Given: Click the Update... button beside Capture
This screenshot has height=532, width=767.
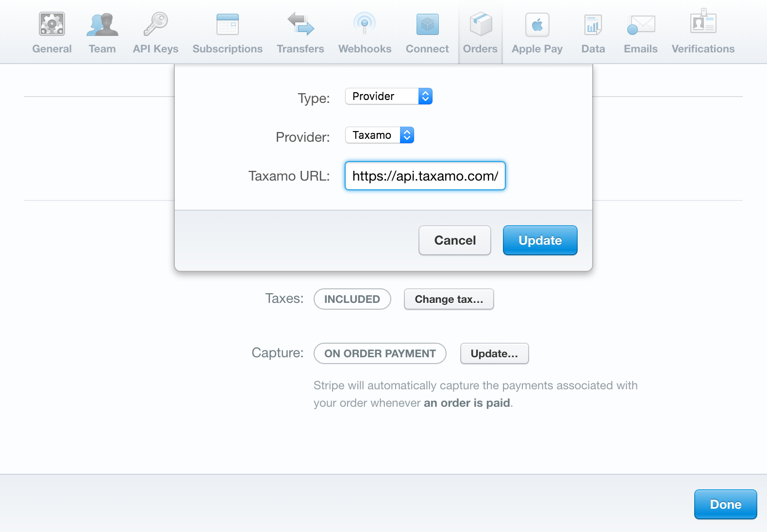Looking at the screenshot, I should click(x=495, y=353).
